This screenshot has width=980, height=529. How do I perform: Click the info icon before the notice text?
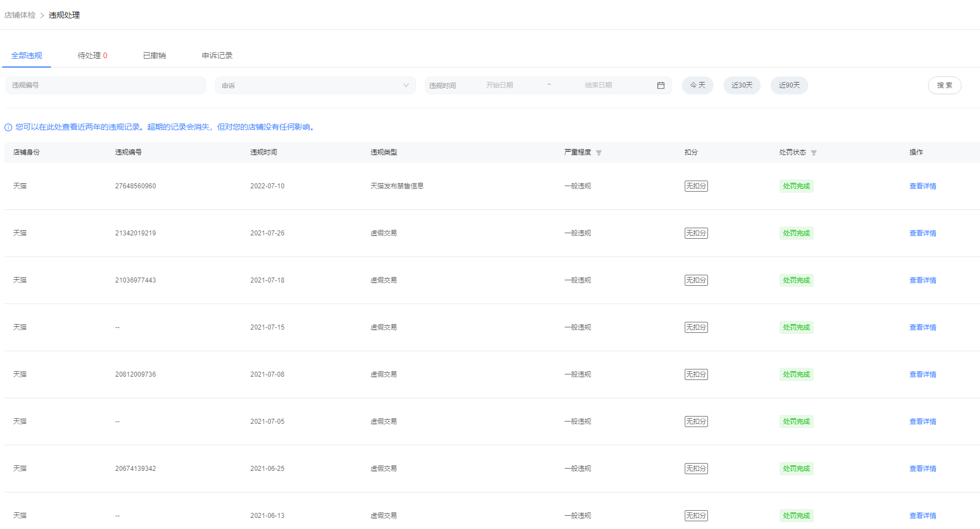pyautogui.click(x=8, y=127)
